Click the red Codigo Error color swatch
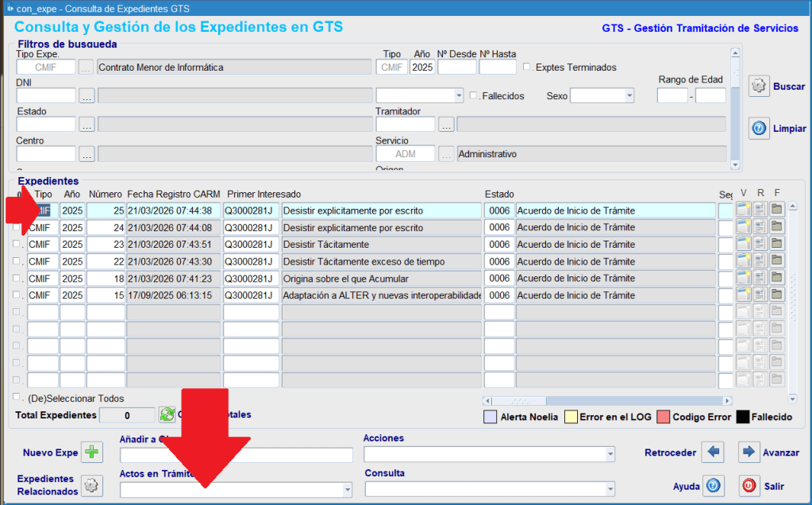This screenshot has width=812, height=505. (663, 417)
